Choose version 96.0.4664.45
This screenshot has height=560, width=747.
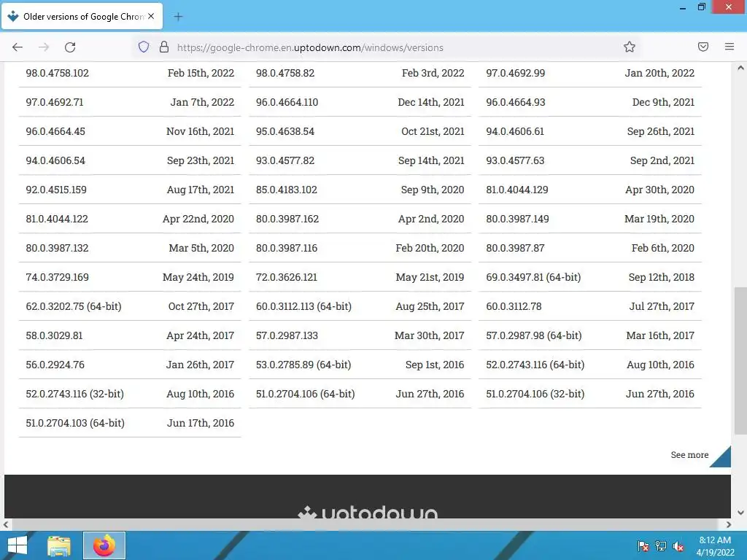pos(130,131)
